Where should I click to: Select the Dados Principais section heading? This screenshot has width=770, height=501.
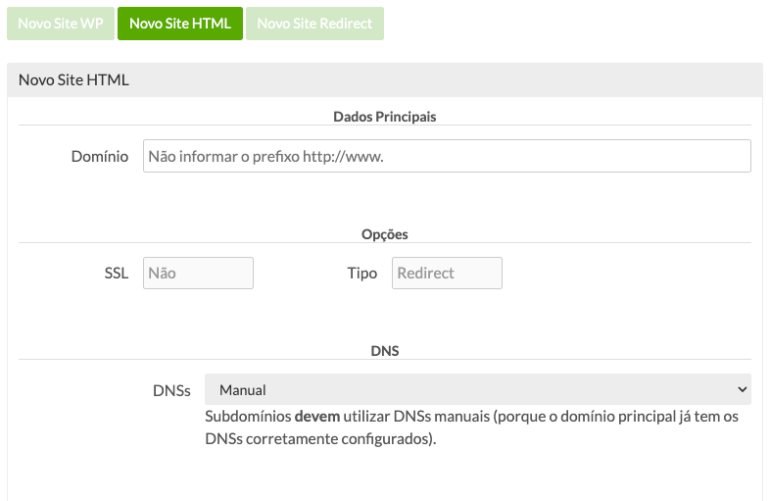coord(385,117)
